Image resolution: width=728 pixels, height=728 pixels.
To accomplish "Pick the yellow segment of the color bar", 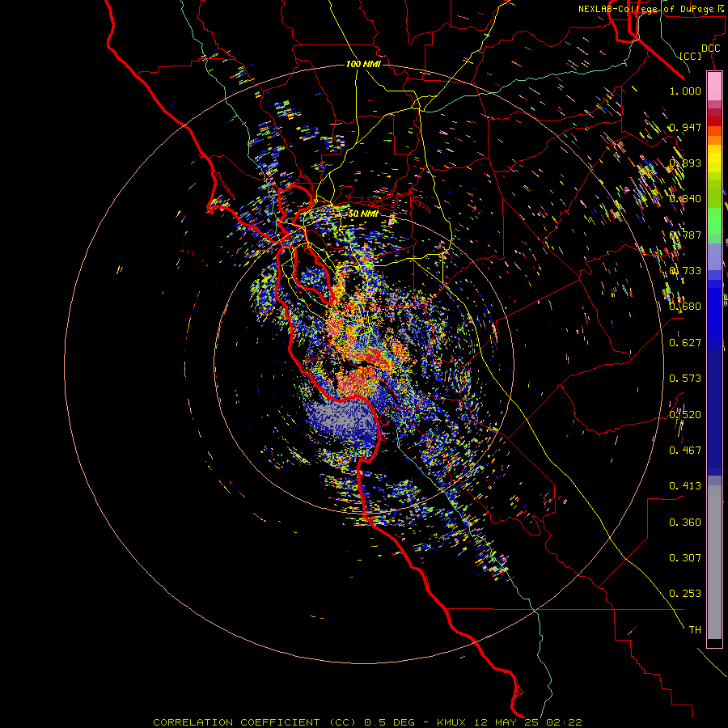I will [714, 158].
